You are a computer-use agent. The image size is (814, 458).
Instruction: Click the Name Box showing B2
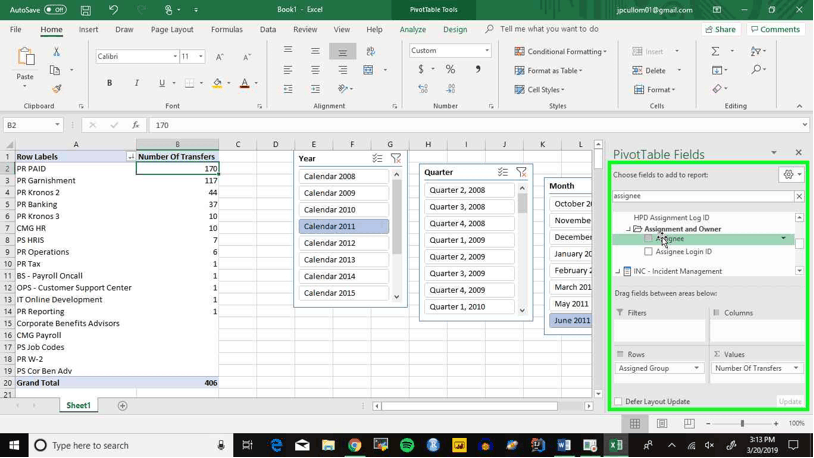click(33, 125)
